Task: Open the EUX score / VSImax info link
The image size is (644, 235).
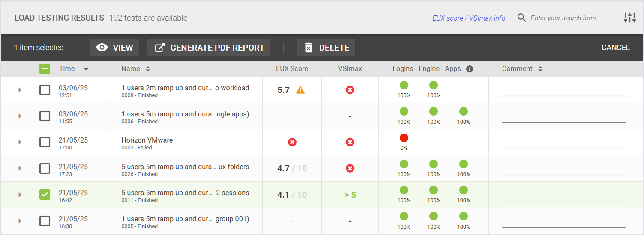Action: (x=469, y=18)
